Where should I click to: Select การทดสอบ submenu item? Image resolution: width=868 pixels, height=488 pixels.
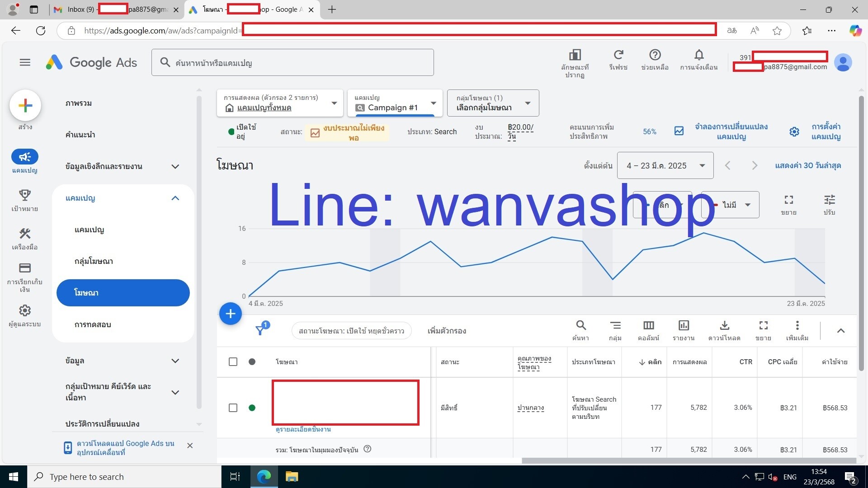pyautogui.click(x=93, y=324)
